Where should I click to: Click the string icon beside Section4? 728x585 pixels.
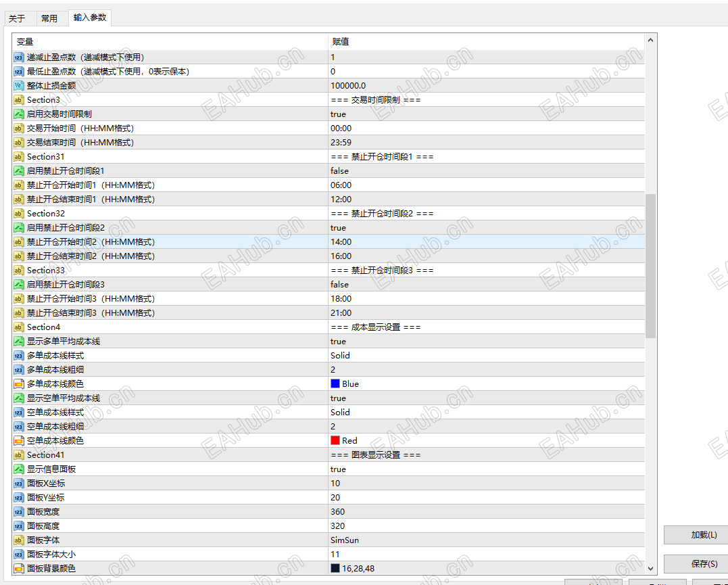[x=18, y=327]
